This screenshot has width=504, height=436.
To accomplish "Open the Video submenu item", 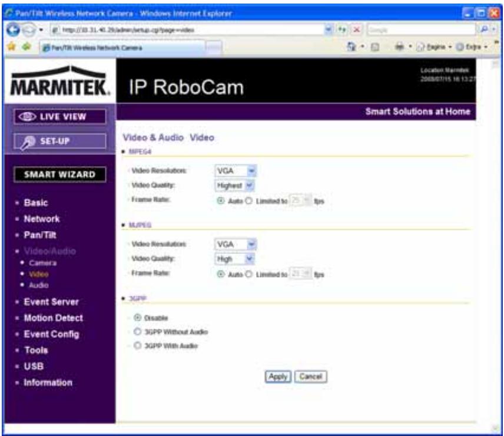I will (39, 275).
